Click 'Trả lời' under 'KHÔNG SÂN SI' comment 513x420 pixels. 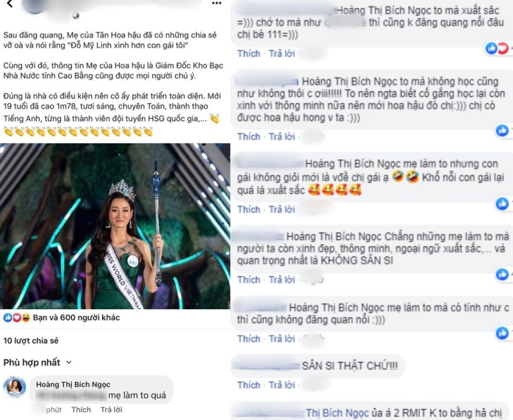282,280
